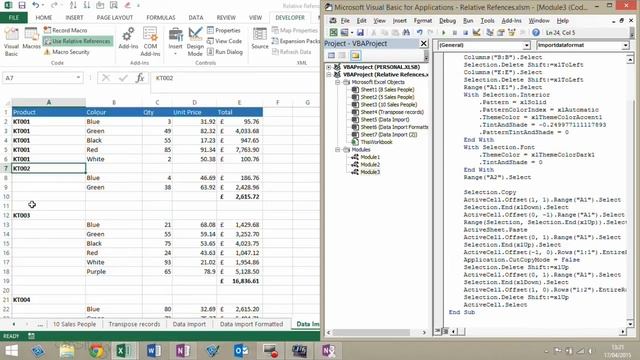The height and width of the screenshot is (360, 640).
Task: Collapse Microsoft Excel Objects folder
Action: (338, 82)
